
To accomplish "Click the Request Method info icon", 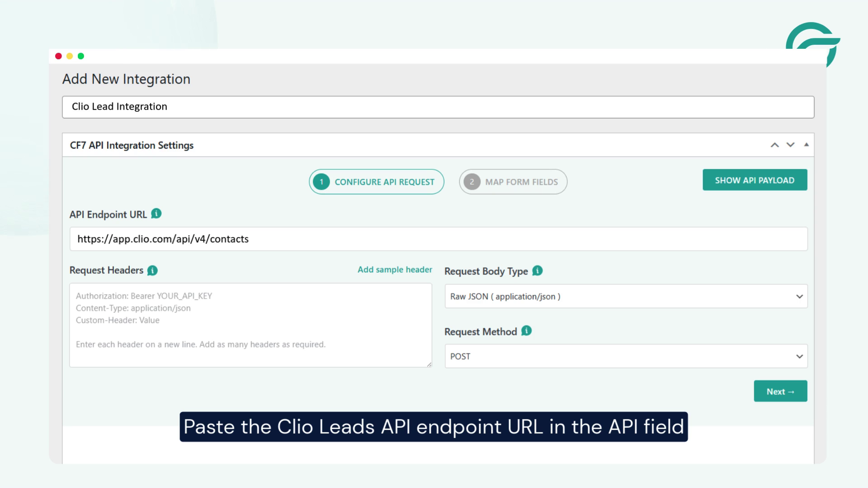I will click(525, 331).
